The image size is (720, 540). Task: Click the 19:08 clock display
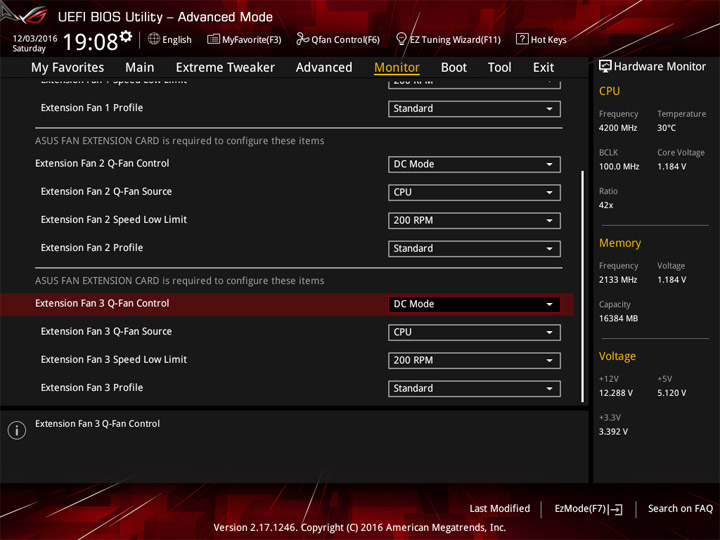[90, 42]
